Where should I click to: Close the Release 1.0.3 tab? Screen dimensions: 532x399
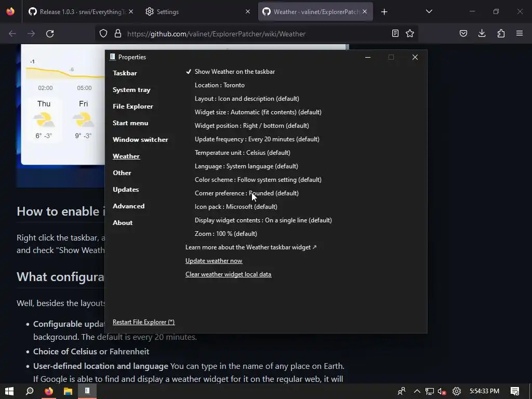[131, 11]
